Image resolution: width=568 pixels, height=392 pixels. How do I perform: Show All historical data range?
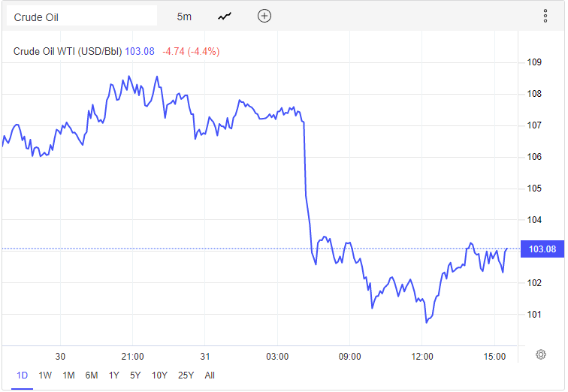[210, 375]
